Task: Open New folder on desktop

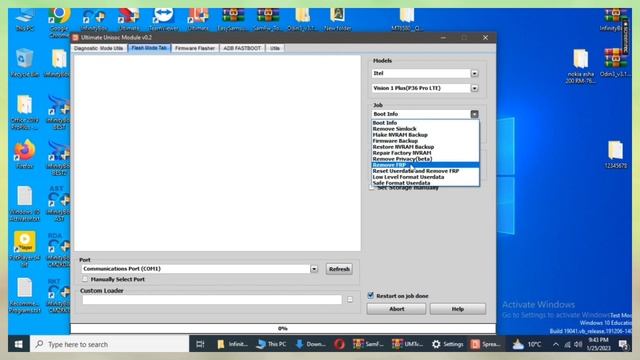Action: coord(338,19)
